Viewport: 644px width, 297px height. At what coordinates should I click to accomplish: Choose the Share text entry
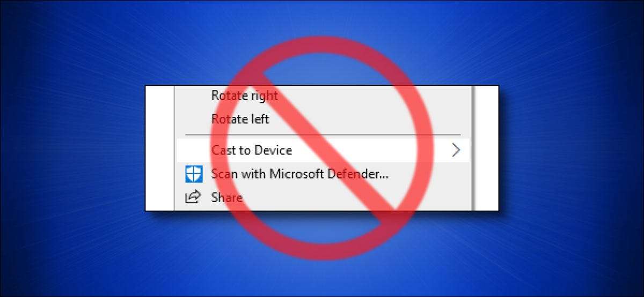(226, 197)
